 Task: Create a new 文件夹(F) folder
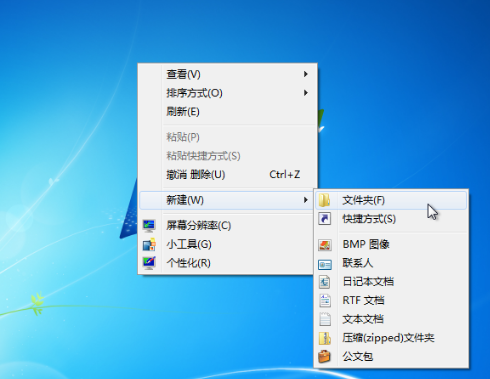point(391,200)
